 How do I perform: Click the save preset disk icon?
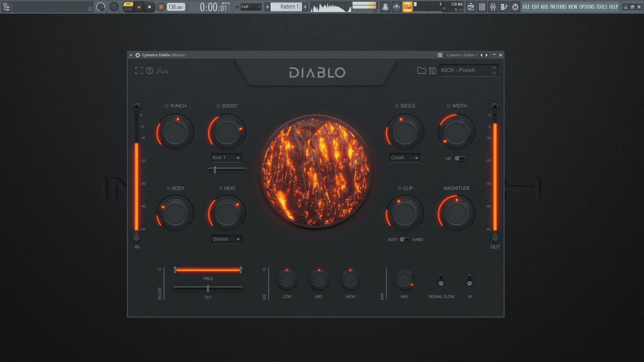[x=433, y=70]
